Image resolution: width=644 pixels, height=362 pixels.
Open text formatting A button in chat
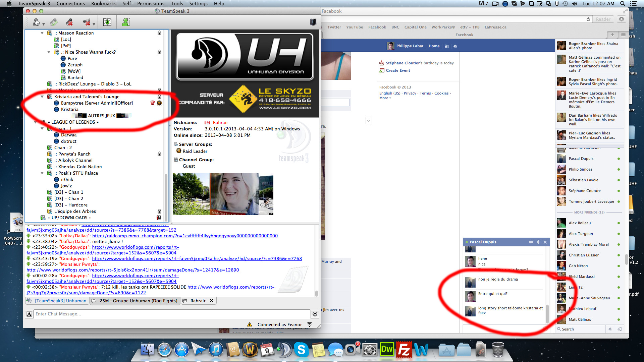[x=29, y=314]
